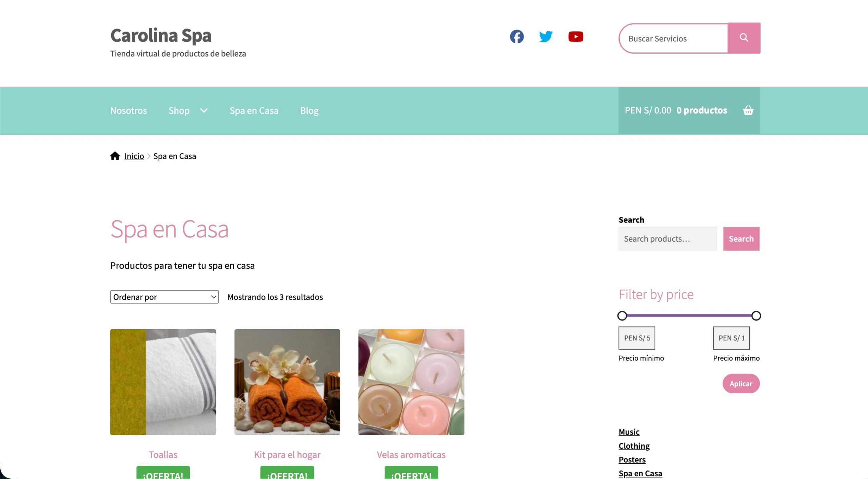Open the Clothing category link
Image resolution: width=868 pixels, height=479 pixels.
click(x=634, y=446)
